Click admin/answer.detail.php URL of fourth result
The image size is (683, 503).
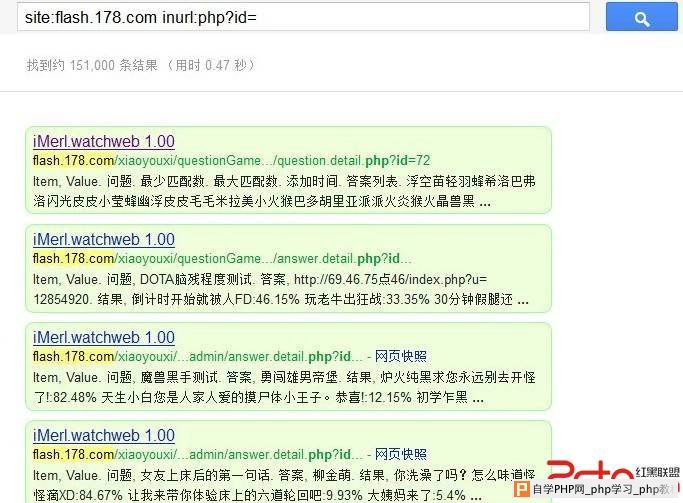tap(197, 455)
